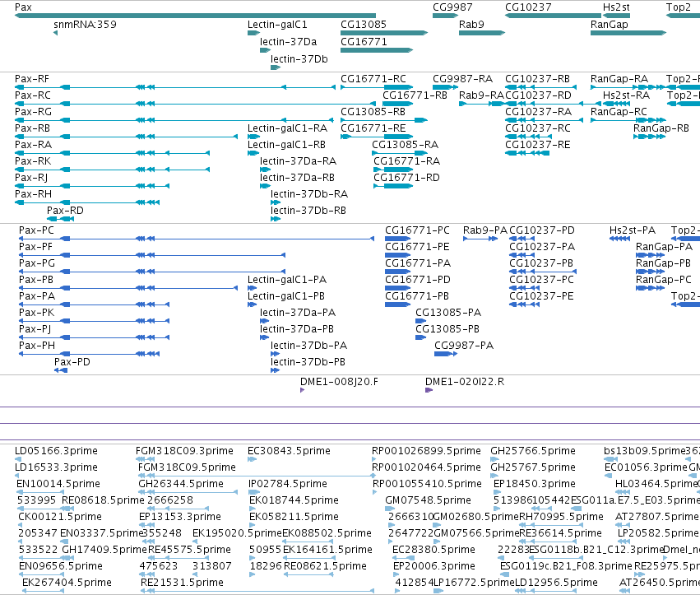The image size is (700, 595).
Task: Click the Pax gene label in top track
Action: tap(23, 7)
